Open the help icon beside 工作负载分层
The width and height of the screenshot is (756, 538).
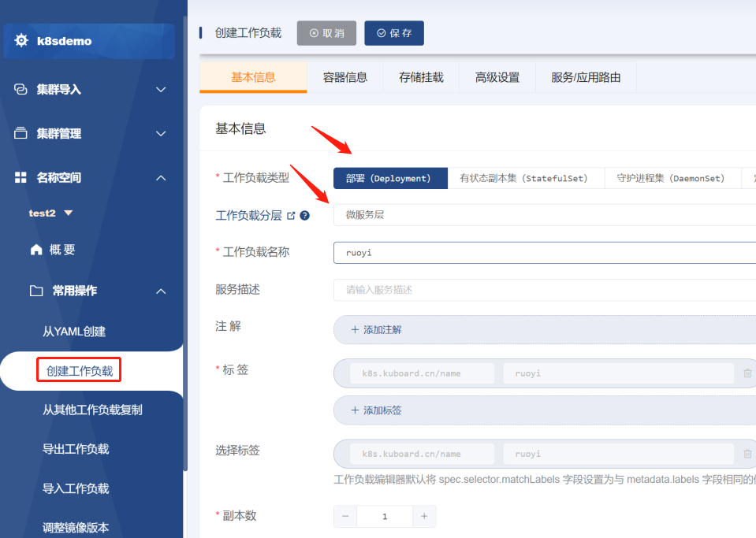point(304,216)
